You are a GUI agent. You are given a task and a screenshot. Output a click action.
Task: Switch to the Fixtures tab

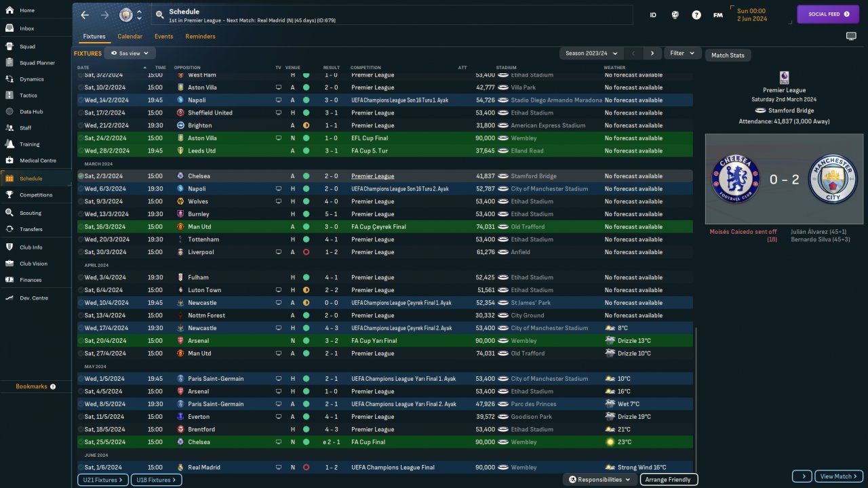tap(94, 37)
